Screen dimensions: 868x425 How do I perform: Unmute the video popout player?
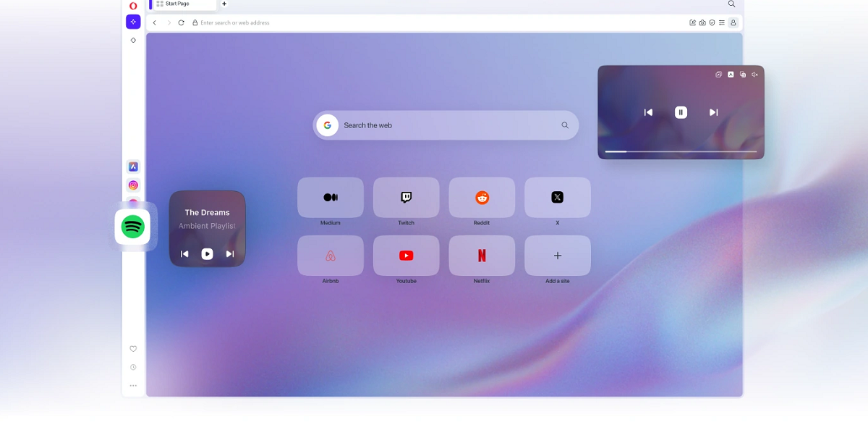click(x=754, y=75)
